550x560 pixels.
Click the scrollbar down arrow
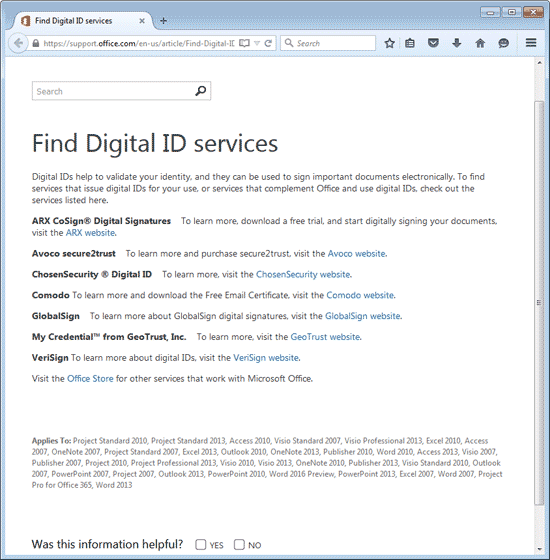(539, 550)
